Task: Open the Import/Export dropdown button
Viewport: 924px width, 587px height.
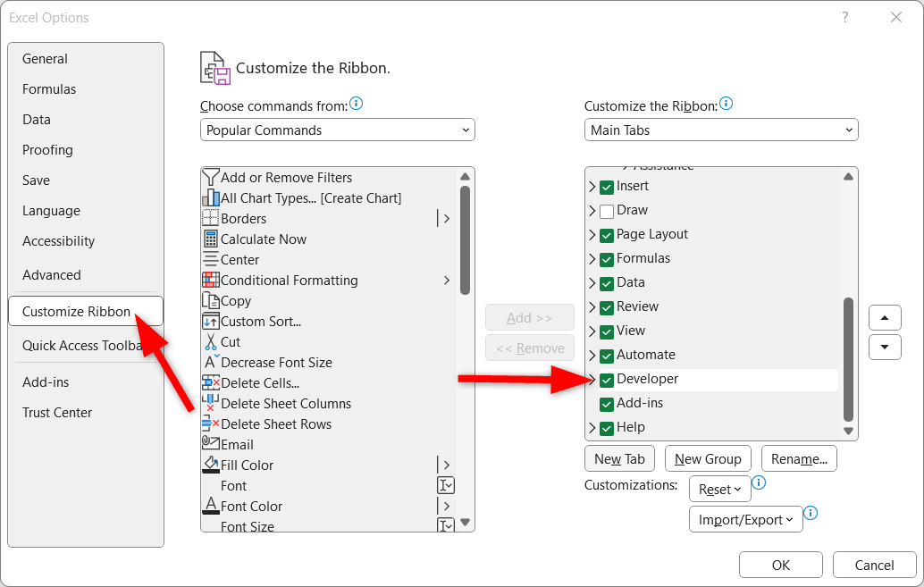Action: pyautogui.click(x=745, y=519)
